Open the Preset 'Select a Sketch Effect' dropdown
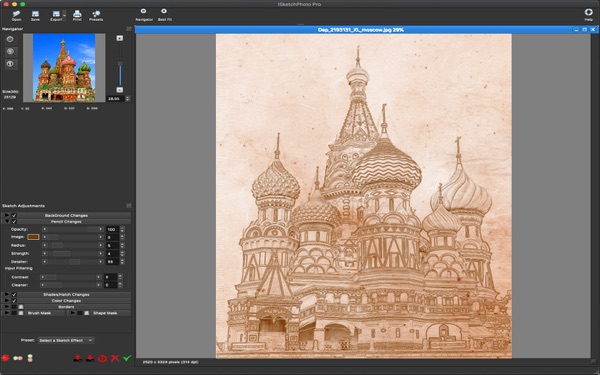Viewport: 600px width, 375px height. (66, 340)
